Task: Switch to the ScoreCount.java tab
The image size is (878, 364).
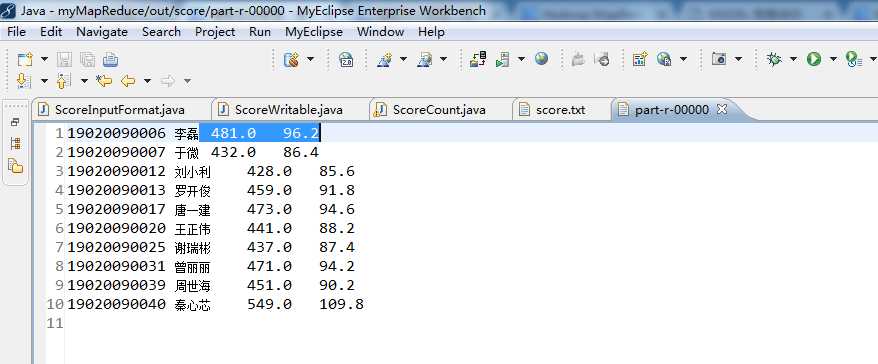Action: coord(438,110)
